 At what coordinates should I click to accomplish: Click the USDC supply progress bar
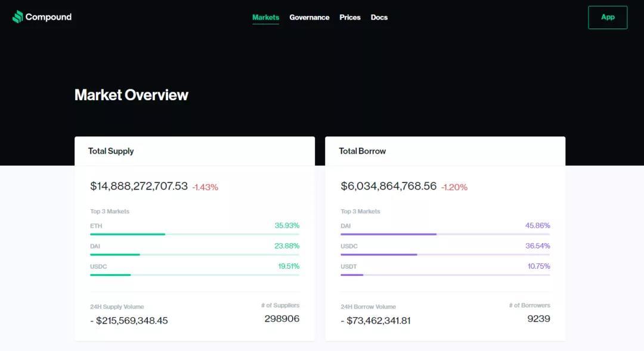(194, 275)
